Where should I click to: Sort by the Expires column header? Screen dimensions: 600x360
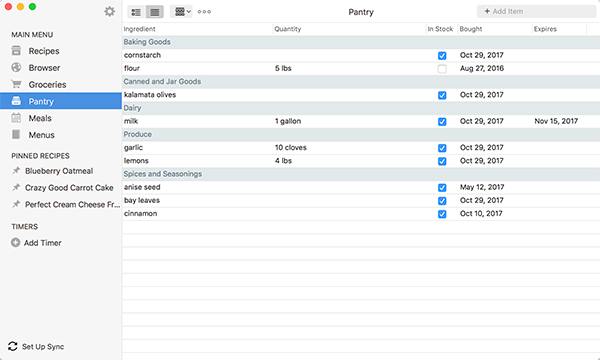(x=559, y=29)
